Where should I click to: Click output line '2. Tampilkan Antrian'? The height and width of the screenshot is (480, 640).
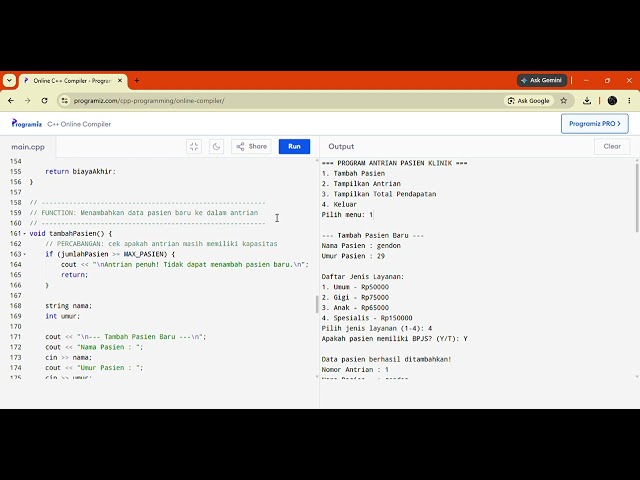(x=361, y=184)
